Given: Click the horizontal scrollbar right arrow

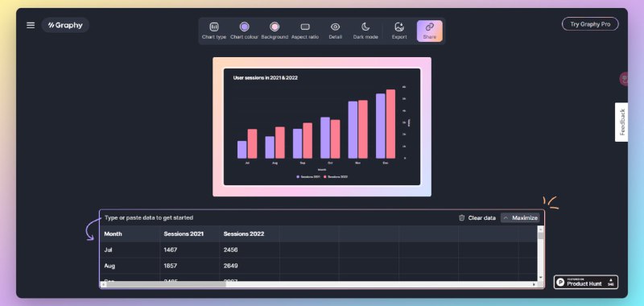Looking at the screenshot, I should [x=535, y=284].
